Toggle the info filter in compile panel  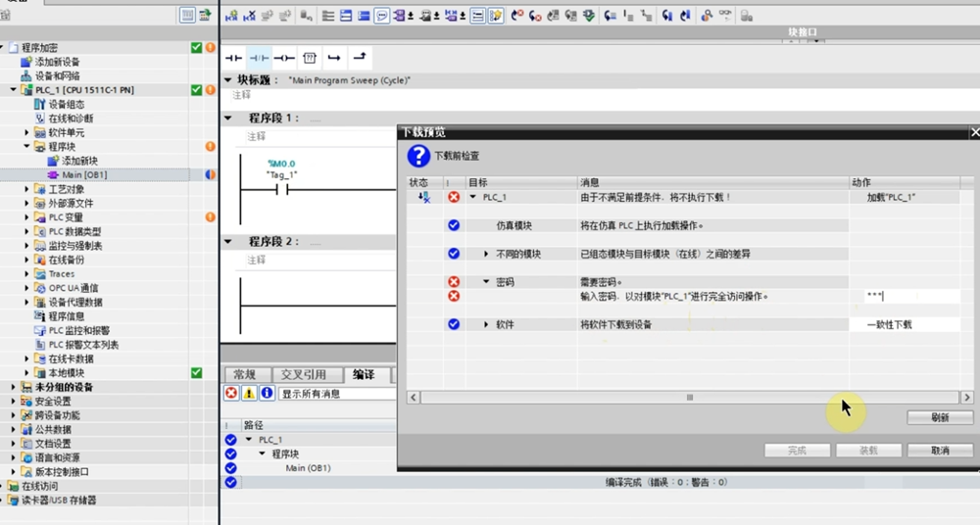click(x=267, y=393)
